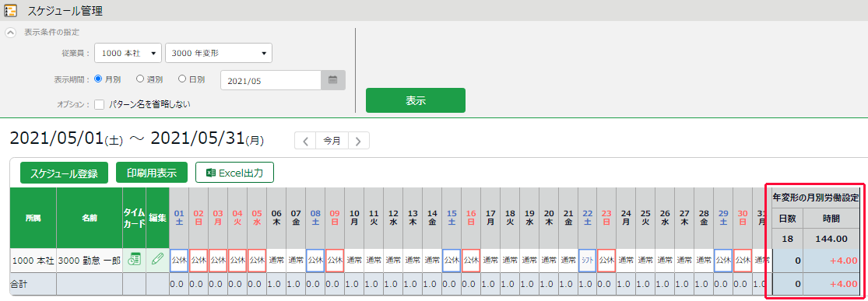The image size is (868, 301).
Task: Click the 2021/05 date field
Action: pyautogui.click(x=271, y=80)
